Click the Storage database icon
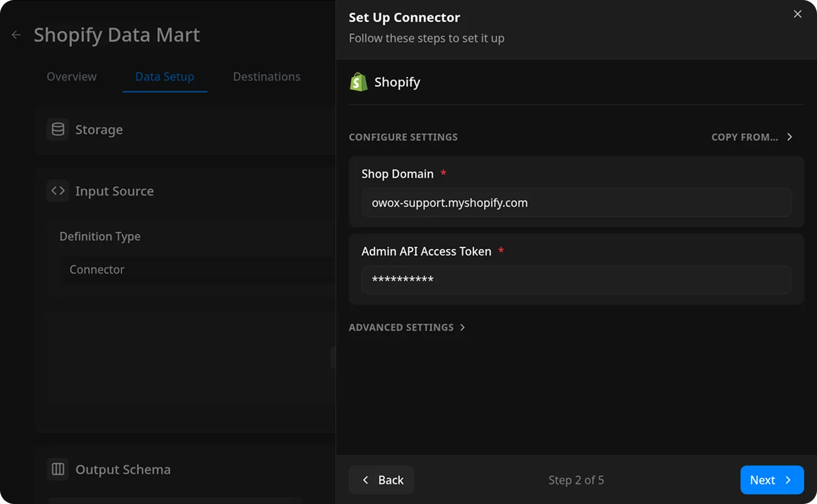The width and height of the screenshot is (817, 504). pyautogui.click(x=57, y=130)
